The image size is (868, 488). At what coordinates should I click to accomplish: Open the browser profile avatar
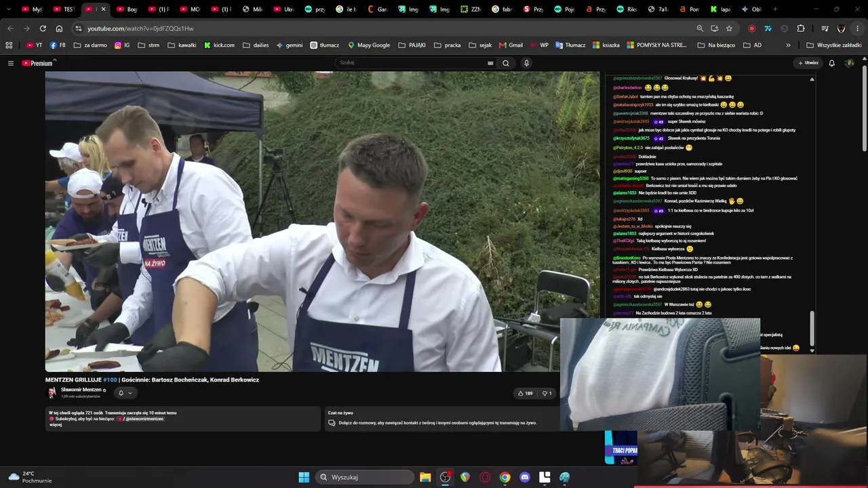(x=842, y=28)
